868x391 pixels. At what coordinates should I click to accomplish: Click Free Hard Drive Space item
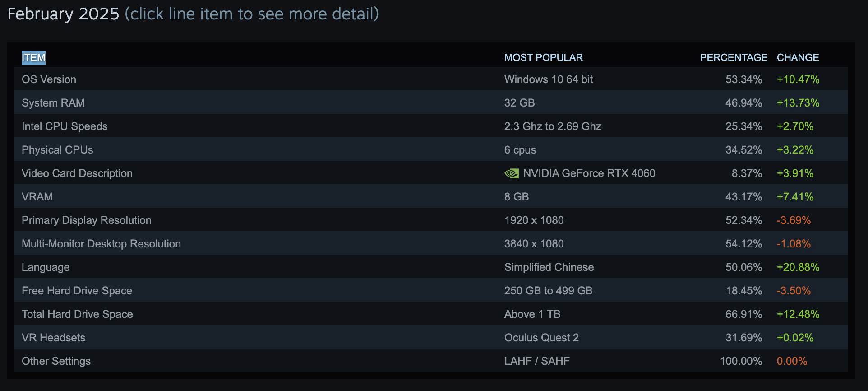[x=77, y=291]
